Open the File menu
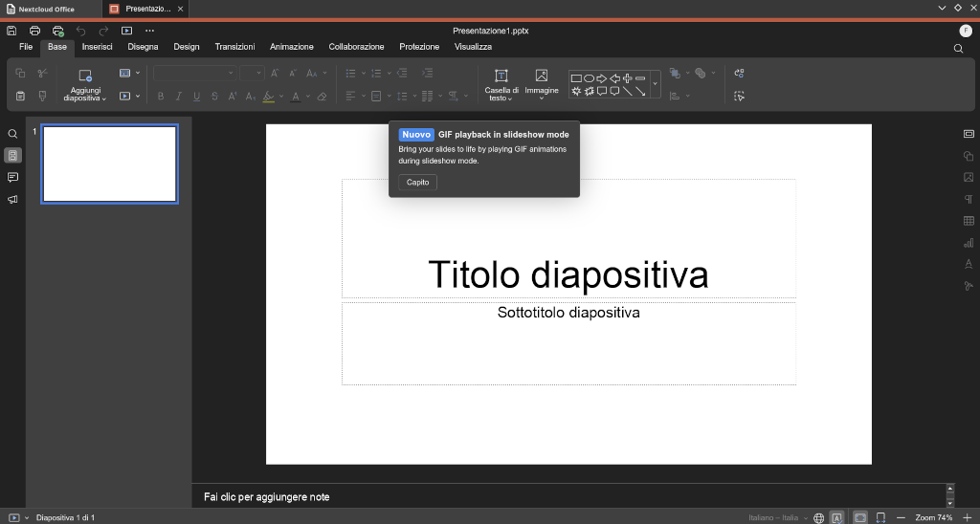Screen dimensions: 980x524 point(26,47)
